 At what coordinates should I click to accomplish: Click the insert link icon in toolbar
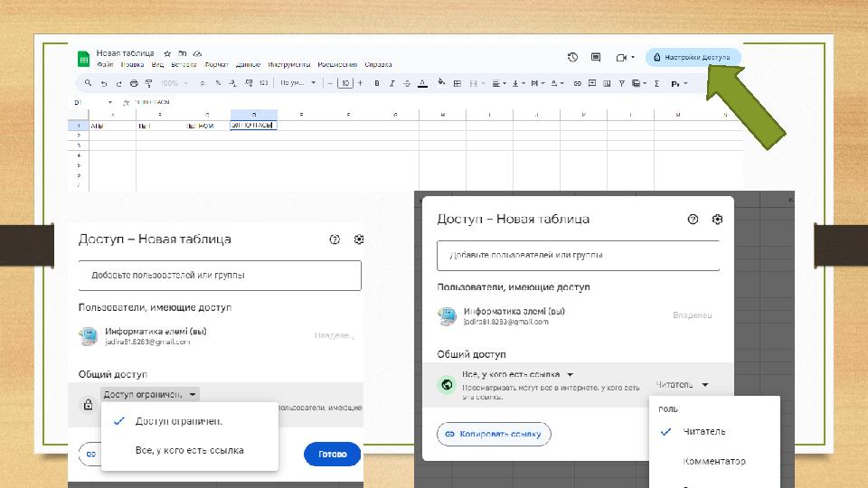point(578,83)
